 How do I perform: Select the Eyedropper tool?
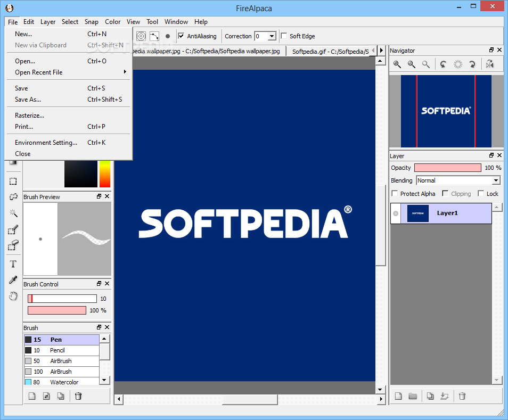(x=13, y=280)
